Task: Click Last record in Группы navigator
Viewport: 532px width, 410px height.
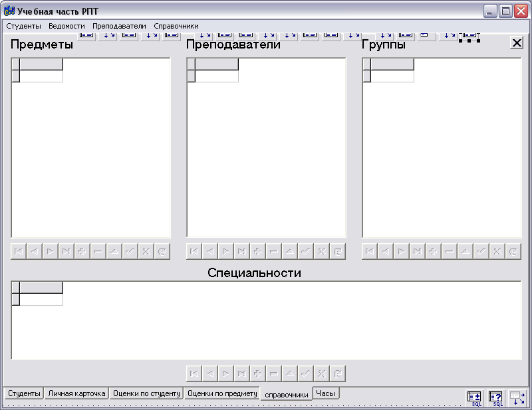Action: 418,252
